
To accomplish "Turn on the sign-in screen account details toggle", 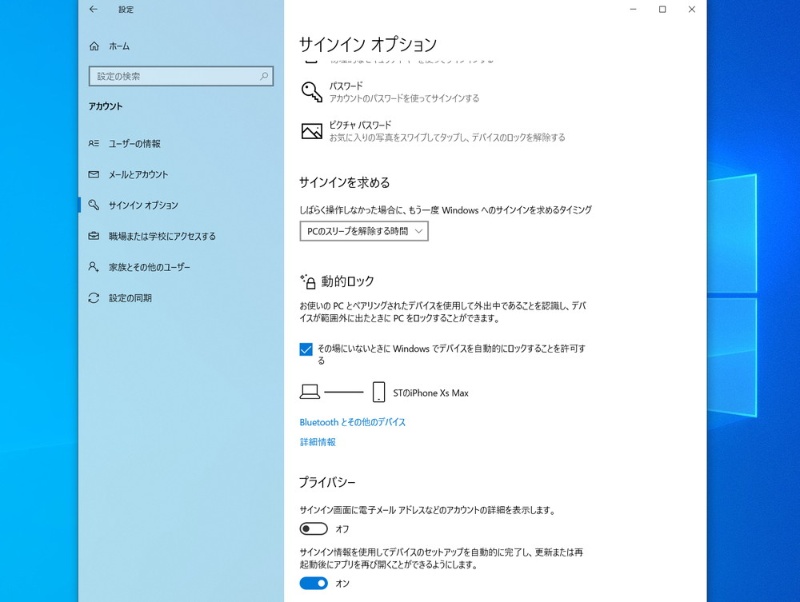I will (x=313, y=529).
